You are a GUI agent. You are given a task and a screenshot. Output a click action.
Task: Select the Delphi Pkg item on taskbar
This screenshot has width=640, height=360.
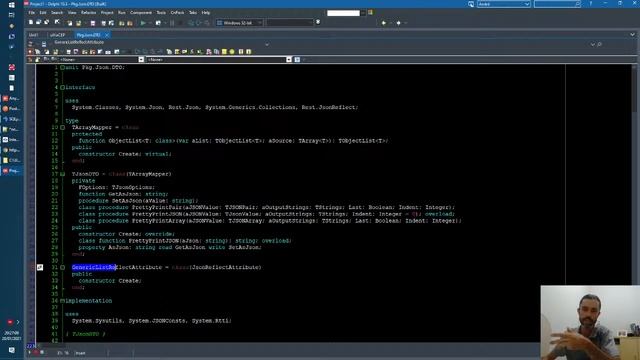tap(11, 171)
